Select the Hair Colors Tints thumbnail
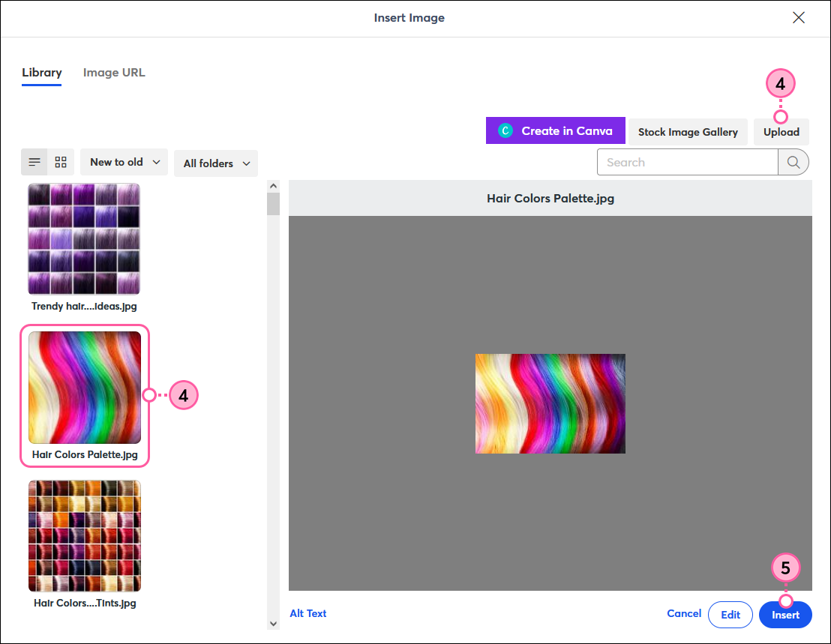 85,536
